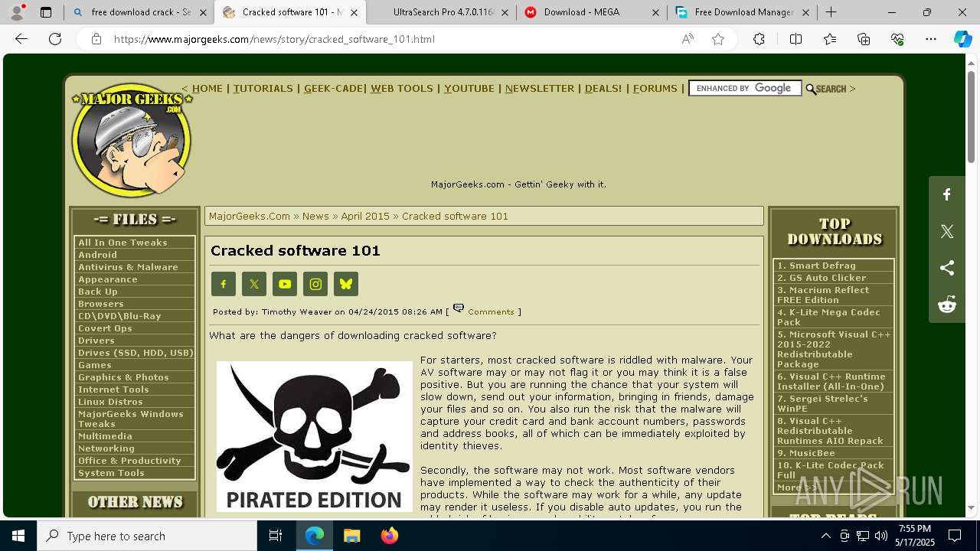Open GEEK-CADE in site navigation
The width and height of the screenshot is (980, 551).
tap(333, 89)
